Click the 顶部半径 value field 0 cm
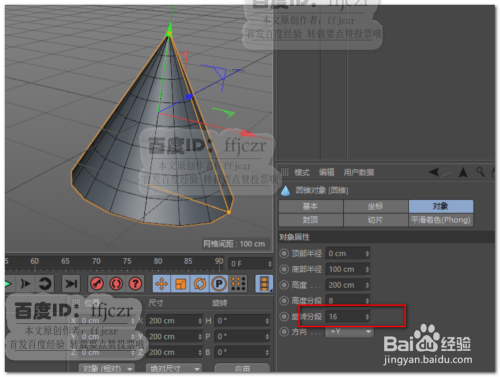This screenshot has height=377, width=500. [x=348, y=253]
